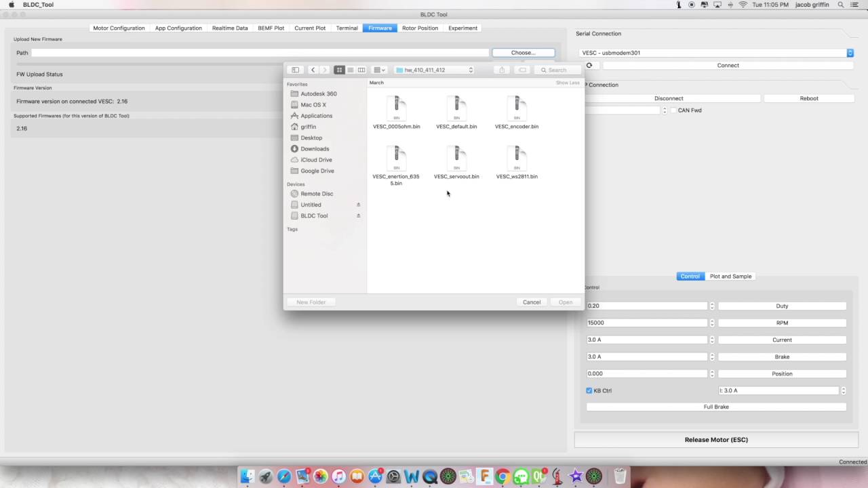Open iTunes from the Dock

(339, 476)
